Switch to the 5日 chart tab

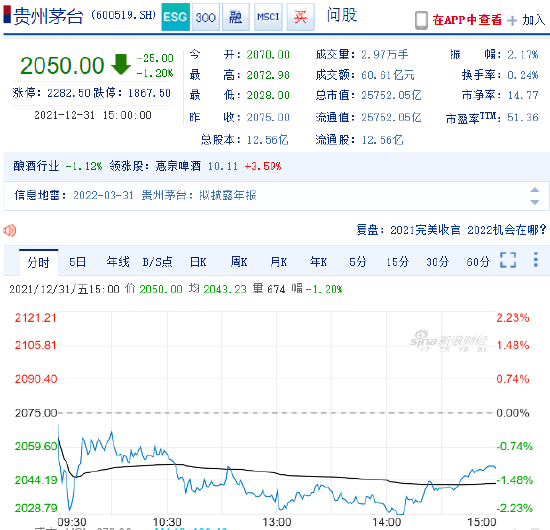coord(78,262)
